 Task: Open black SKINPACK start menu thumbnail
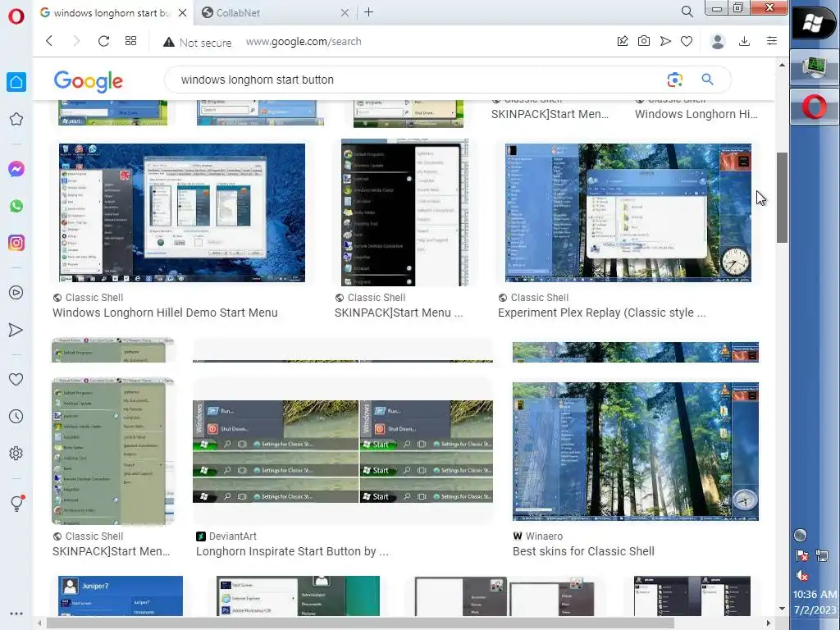(x=405, y=212)
